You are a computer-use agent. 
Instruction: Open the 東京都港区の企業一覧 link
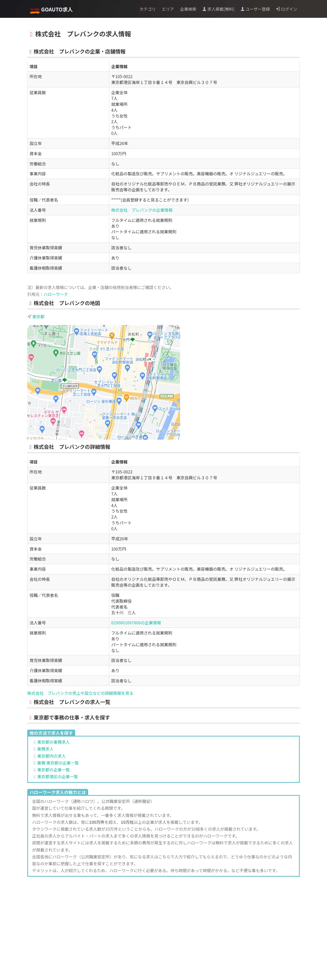click(58, 777)
